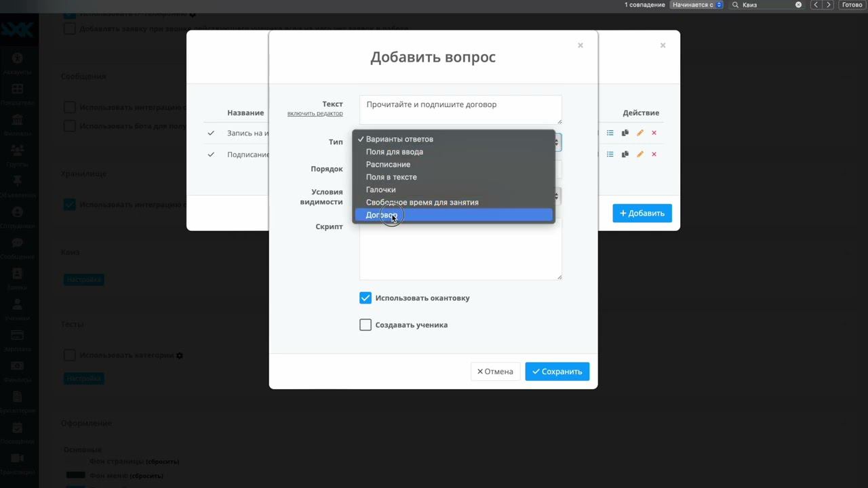Image resolution: width=868 pixels, height=488 pixels.
Task: Choose Поля в тексте option
Action: coord(454,177)
